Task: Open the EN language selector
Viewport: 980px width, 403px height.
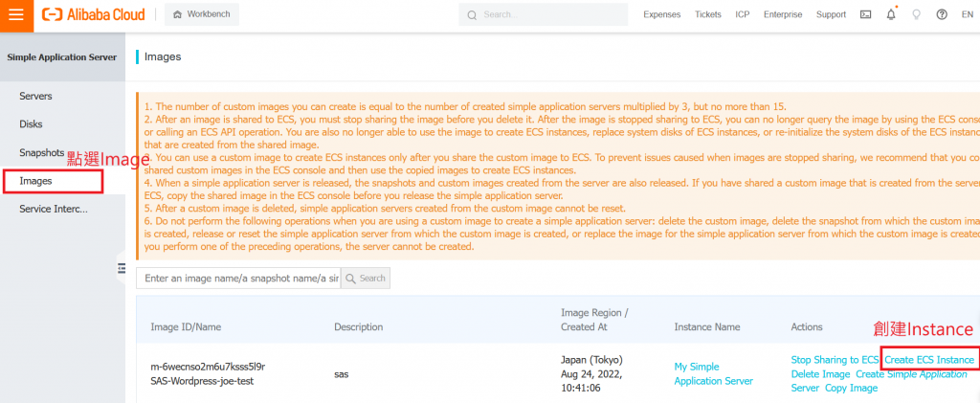Action: coord(967,14)
